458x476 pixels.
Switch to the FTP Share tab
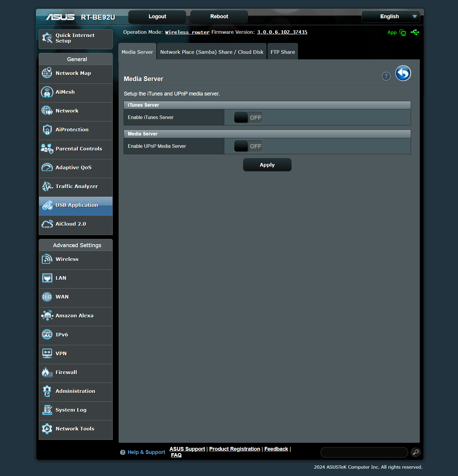(x=283, y=52)
